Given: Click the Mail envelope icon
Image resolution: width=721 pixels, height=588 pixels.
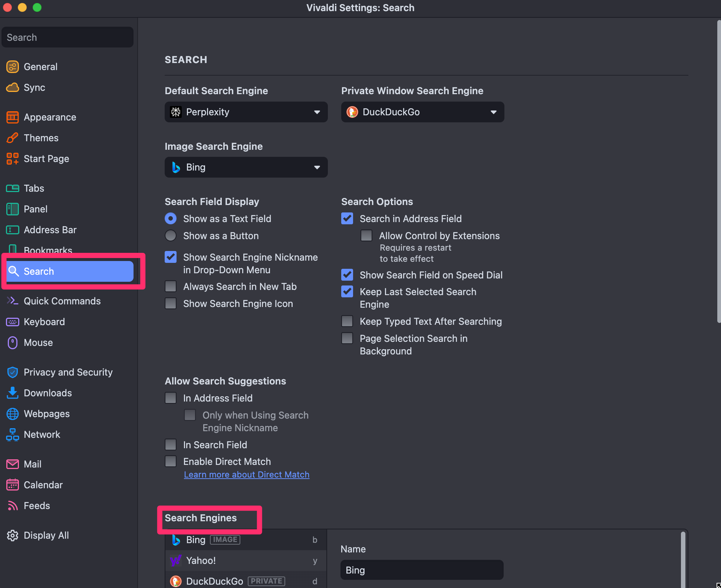Looking at the screenshot, I should click(x=13, y=464).
